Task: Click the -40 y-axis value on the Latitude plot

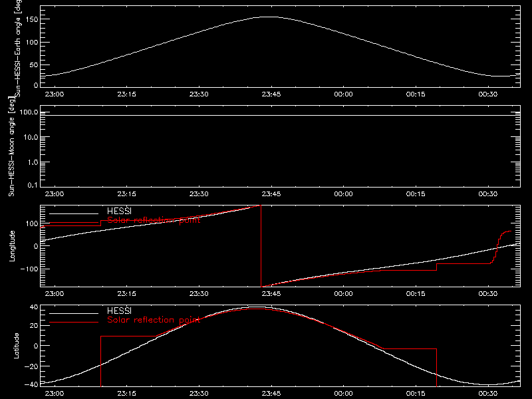Action: [x=31, y=384]
